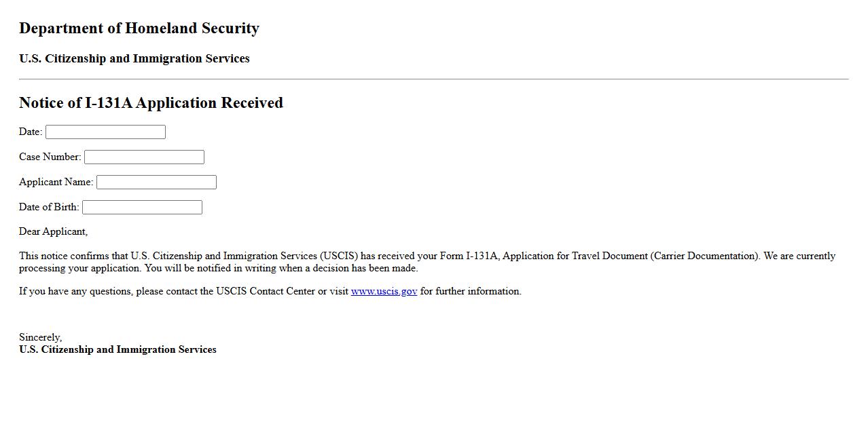Click the "Date of Birth:" label
The image size is (868, 441).
(49, 208)
